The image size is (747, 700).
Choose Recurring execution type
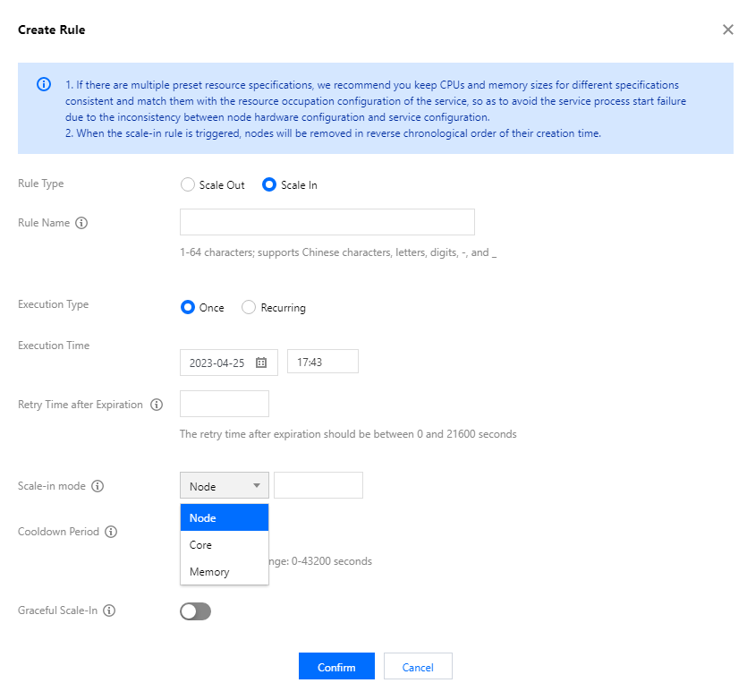tap(249, 307)
